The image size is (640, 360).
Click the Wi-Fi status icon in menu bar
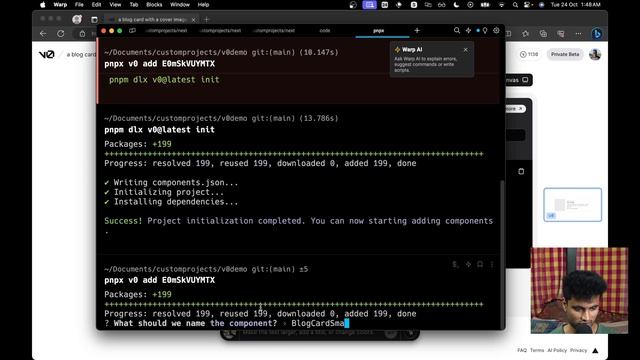(501, 5)
